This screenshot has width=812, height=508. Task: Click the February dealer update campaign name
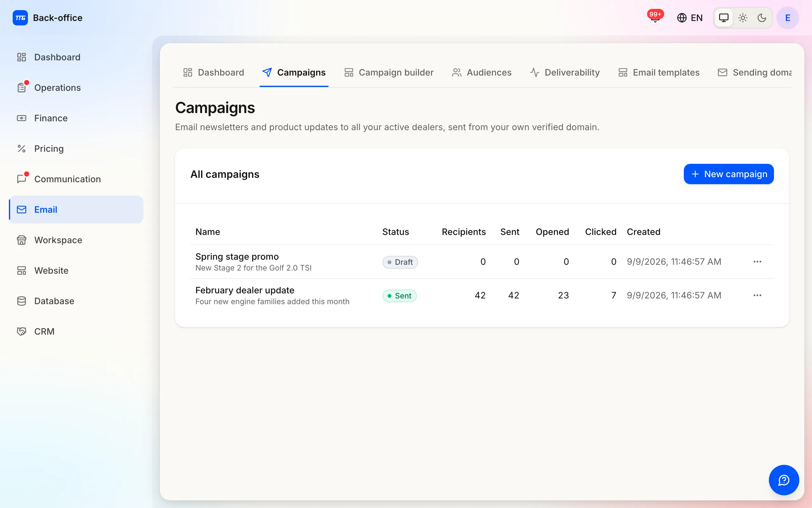[x=245, y=290]
